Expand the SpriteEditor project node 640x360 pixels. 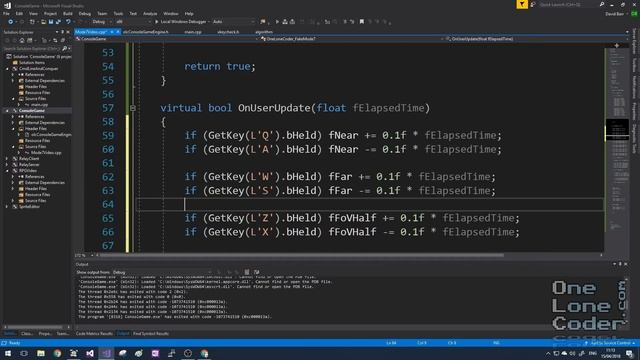(x=7, y=207)
